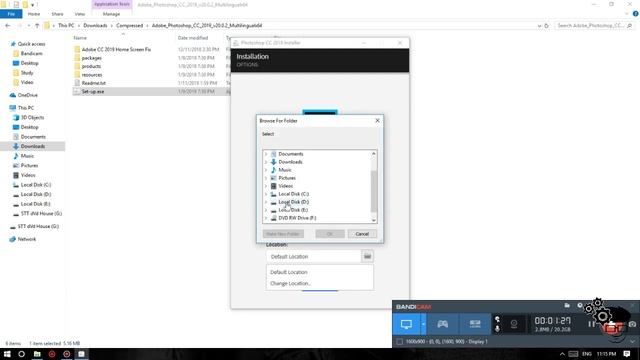Viewport: 640px width, 360px height.
Task: Open Bandicam output folder icon
Action: coord(567,305)
